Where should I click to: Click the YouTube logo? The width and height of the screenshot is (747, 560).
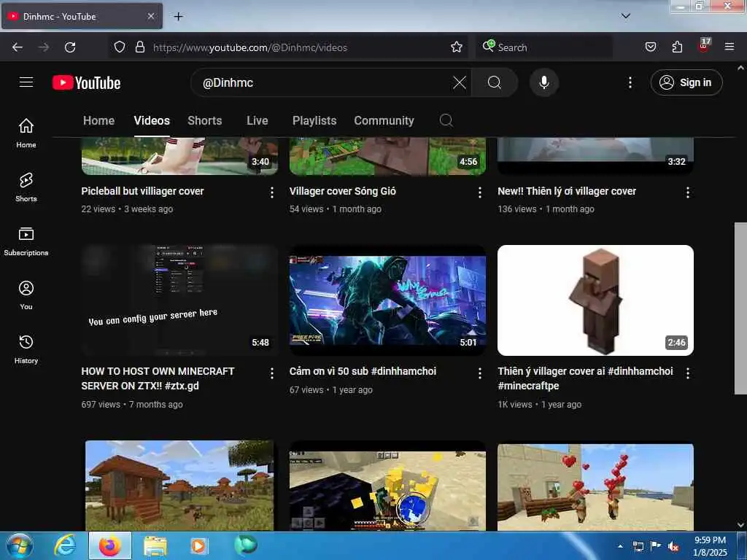pyautogui.click(x=86, y=82)
